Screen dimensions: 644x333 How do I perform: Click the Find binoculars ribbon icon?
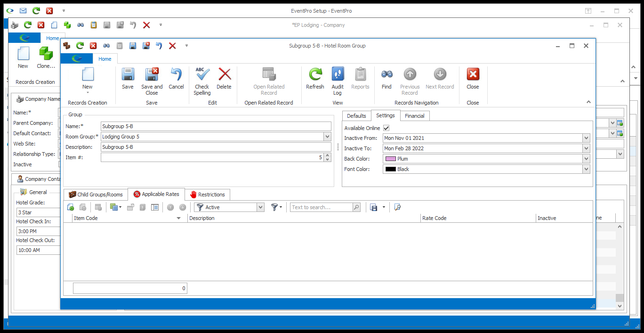click(386, 74)
